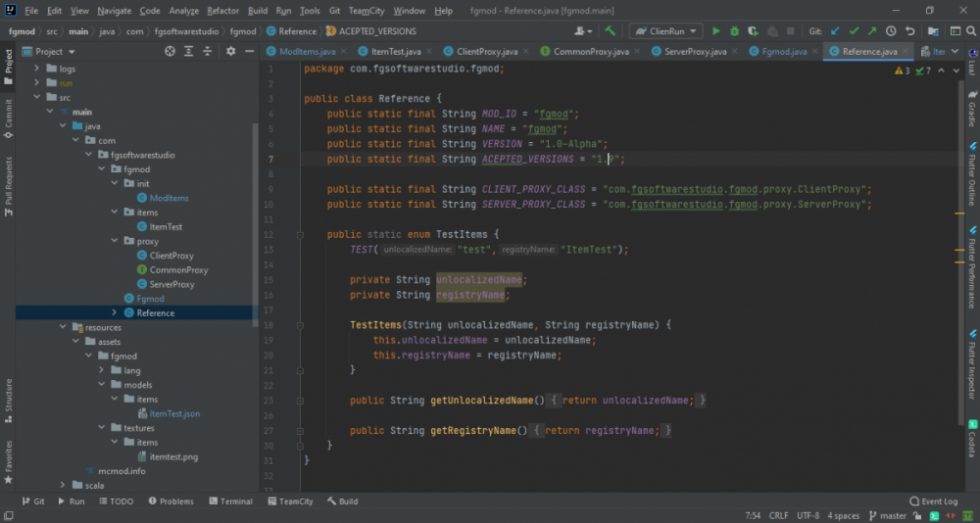The height and width of the screenshot is (523, 980).
Task: Open the Commit tool window
Action: [x=8, y=119]
